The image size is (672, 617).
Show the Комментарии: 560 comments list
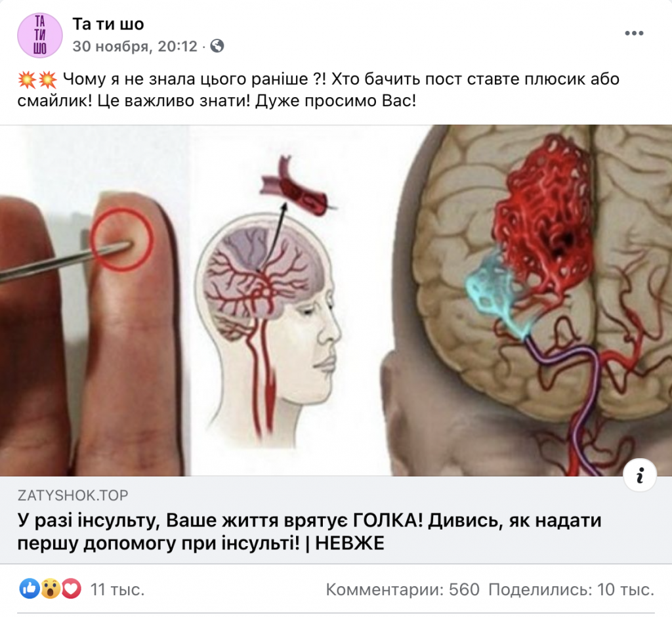point(402,589)
